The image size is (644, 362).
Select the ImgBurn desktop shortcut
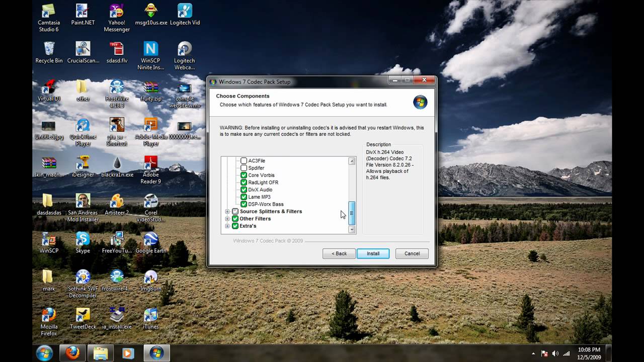tap(151, 281)
